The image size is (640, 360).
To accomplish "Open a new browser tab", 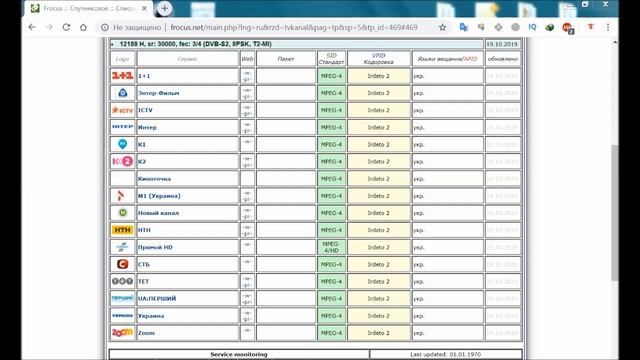I will (164, 8).
